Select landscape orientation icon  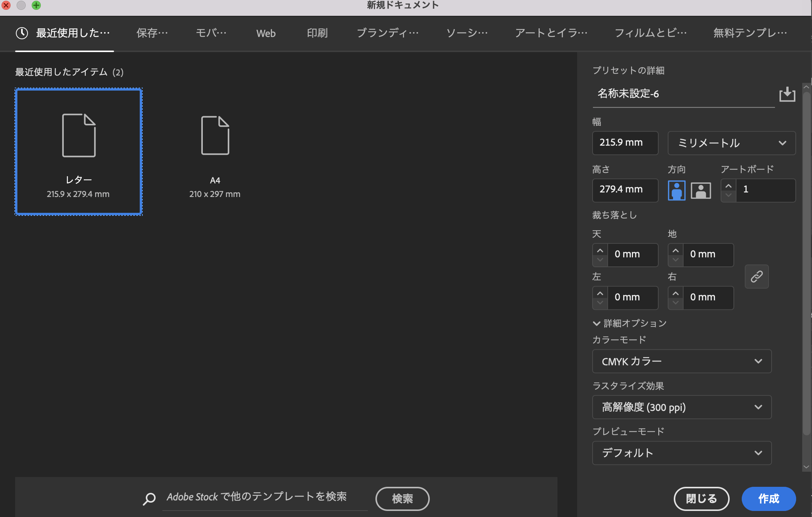(701, 190)
